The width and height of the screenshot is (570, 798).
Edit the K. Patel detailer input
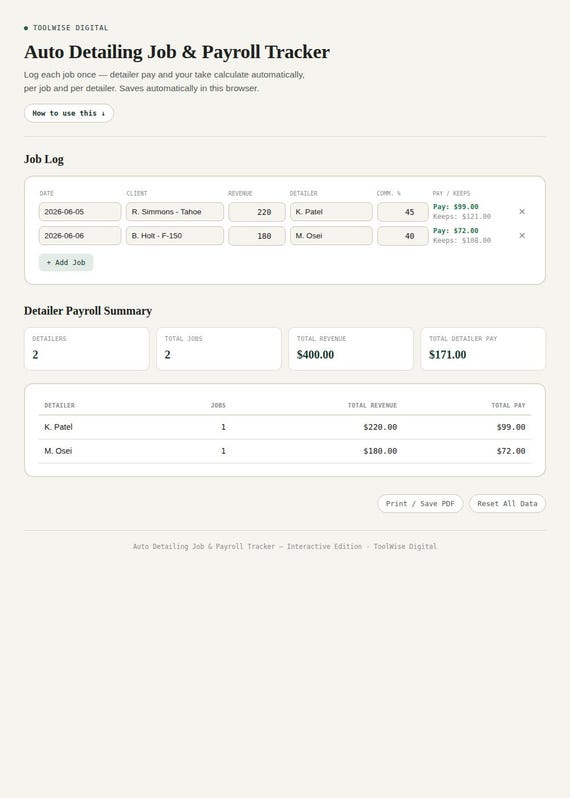click(x=331, y=212)
